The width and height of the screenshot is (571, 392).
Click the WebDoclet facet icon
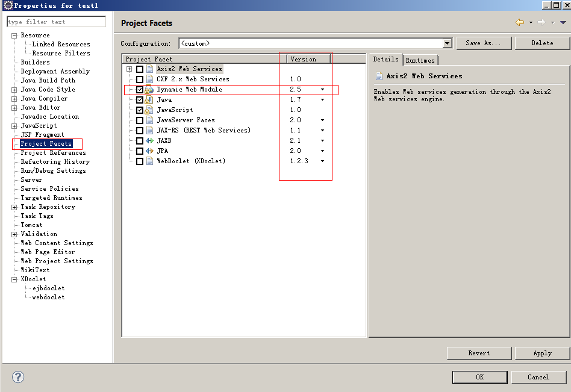149,161
